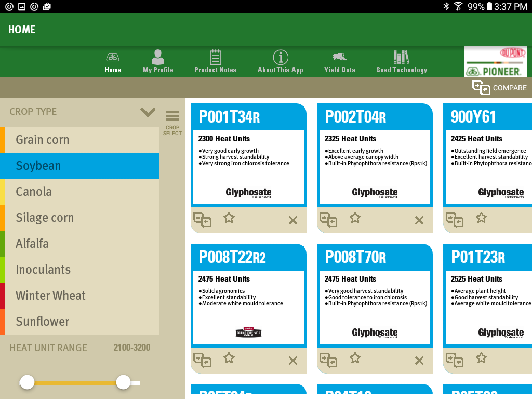Select Alfalfa crop type

coord(79,244)
